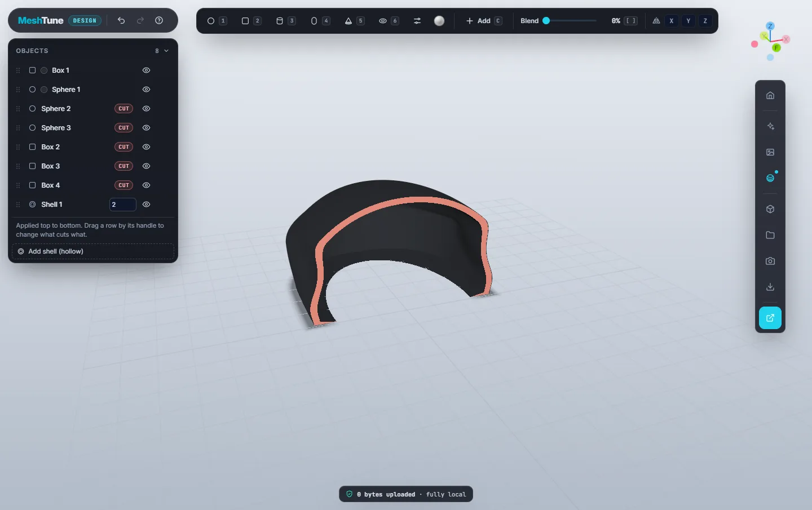Click the download icon
The height and width of the screenshot is (510, 812).
770,287
